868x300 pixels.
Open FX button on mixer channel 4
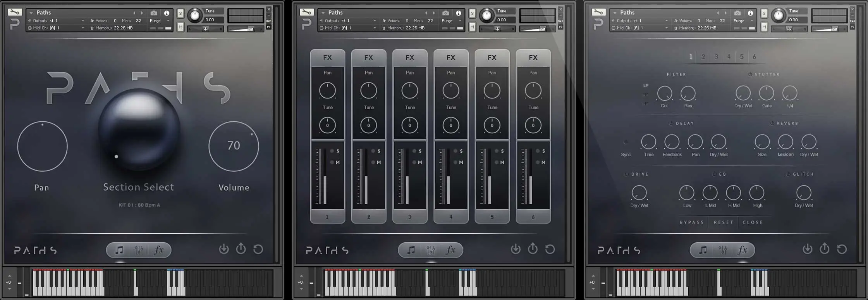451,58
